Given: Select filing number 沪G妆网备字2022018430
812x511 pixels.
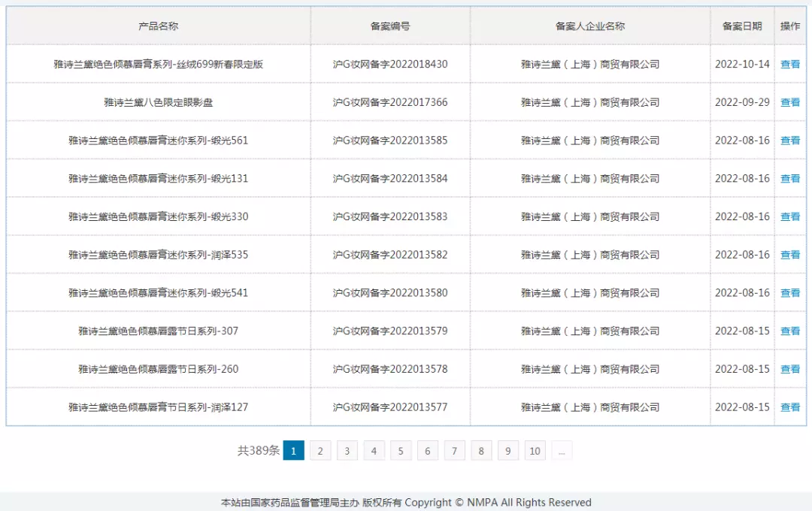Looking at the screenshot, I should 390,64.
